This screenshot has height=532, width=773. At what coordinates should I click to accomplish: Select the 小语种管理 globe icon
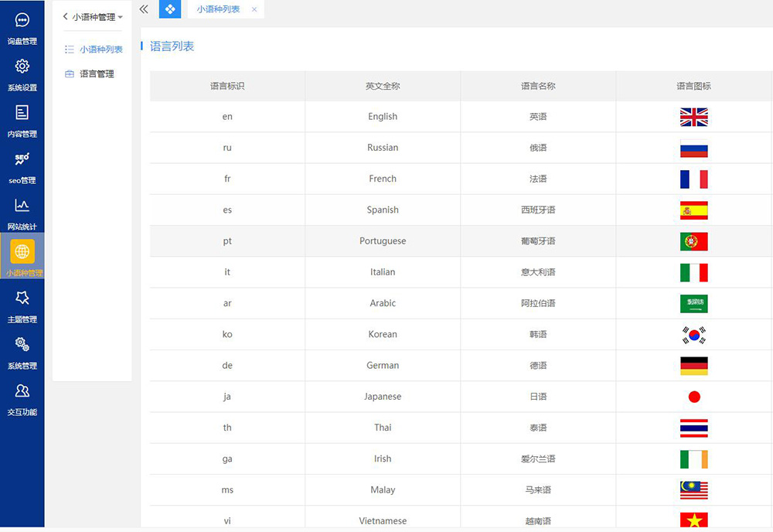point(22,252)
